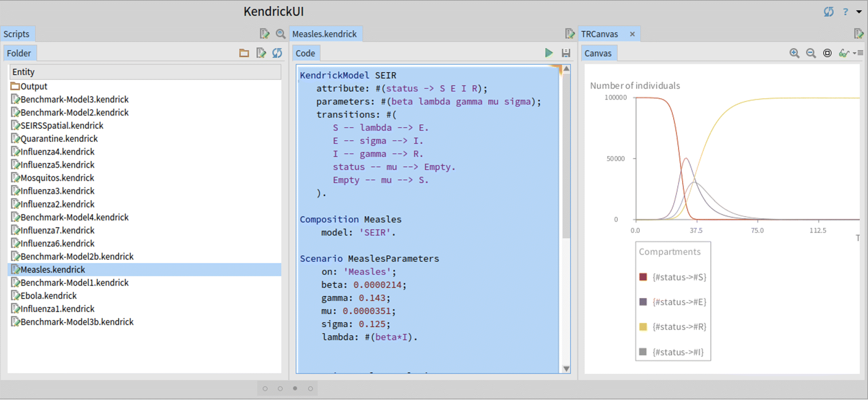868x400 pixels.
Task: Refresh the folder list with the circular arrows icon
Action: [277, 53]
